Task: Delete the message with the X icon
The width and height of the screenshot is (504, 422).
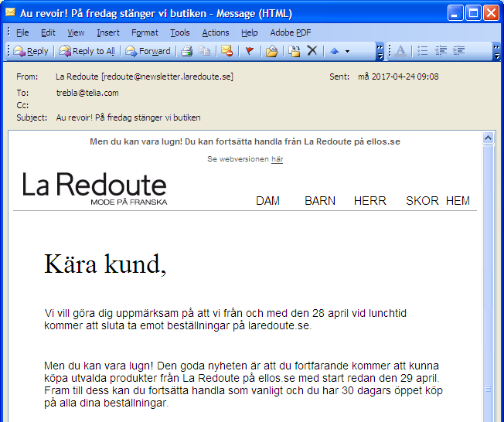Action: (312, 51)
